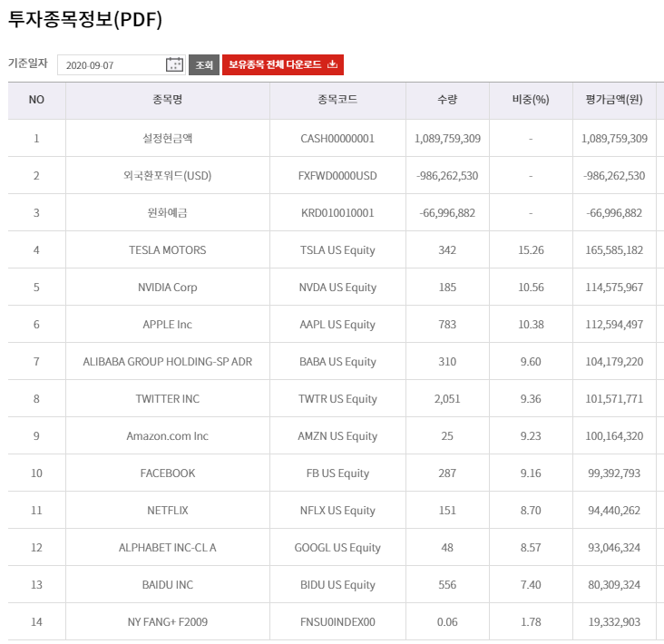Click Alibaba valuation 104,179,220
Viewport: 664px width, 644px height.
click(x=614, y=362)
